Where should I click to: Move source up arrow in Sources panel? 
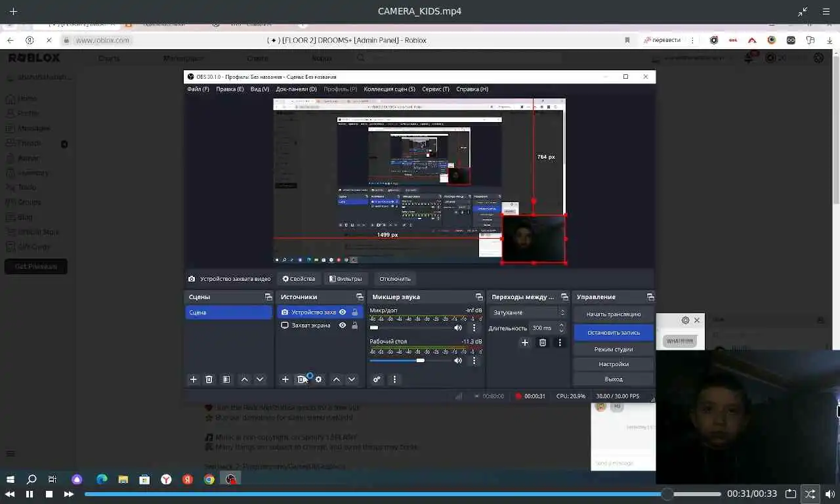(336, 379)
